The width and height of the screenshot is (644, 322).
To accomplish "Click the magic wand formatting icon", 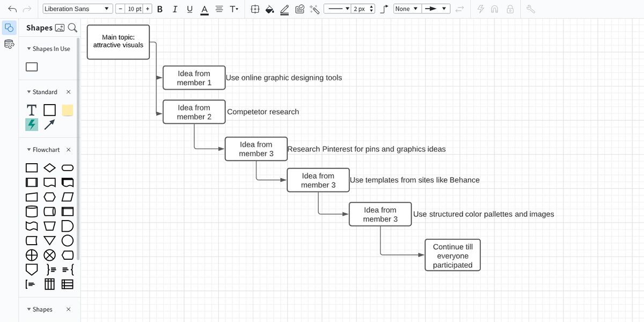I will pyautogui.click(x=315, y=9).
